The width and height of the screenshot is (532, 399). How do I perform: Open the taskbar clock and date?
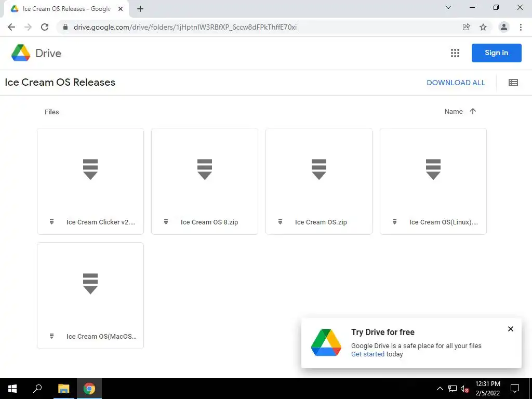click(488, 389)
